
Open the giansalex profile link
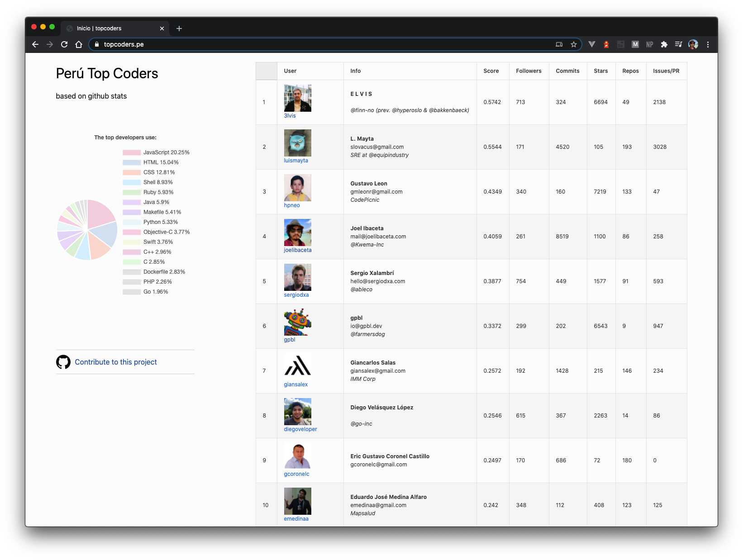point(296,384)
